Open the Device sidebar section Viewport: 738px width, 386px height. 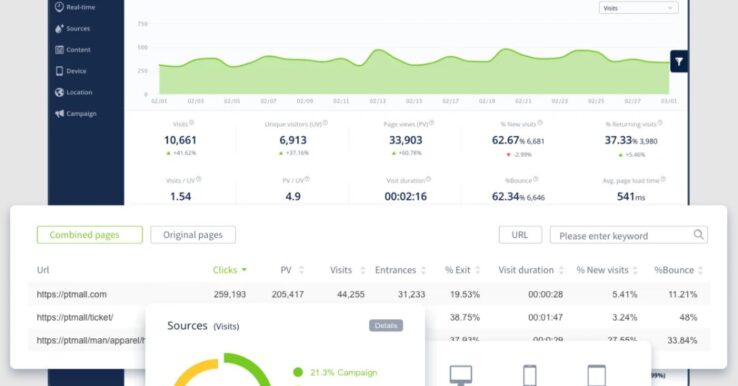pos(71,71)
